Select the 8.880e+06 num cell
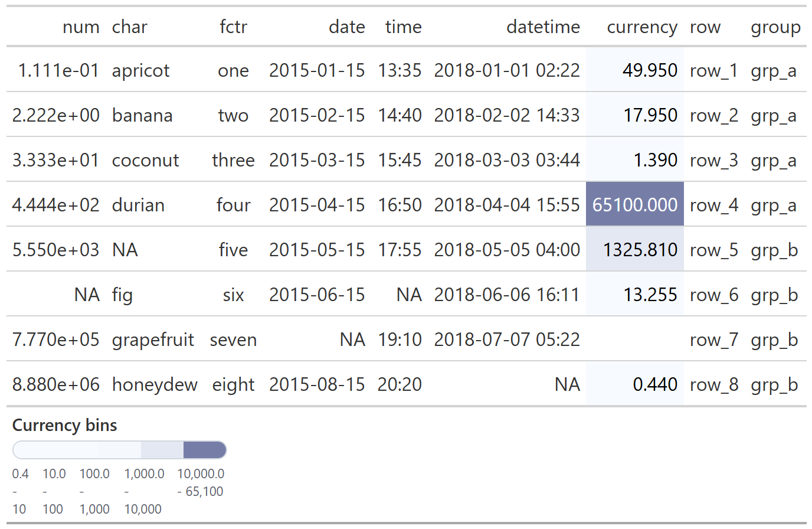The width and height of the screenshot is (812, 529). pyautogui.click(x=56, y=384)
